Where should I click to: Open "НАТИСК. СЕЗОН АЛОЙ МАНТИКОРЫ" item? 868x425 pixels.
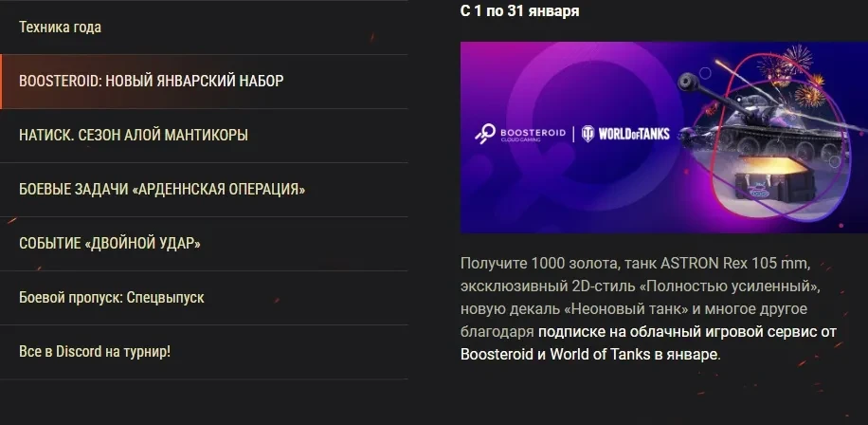204,136
